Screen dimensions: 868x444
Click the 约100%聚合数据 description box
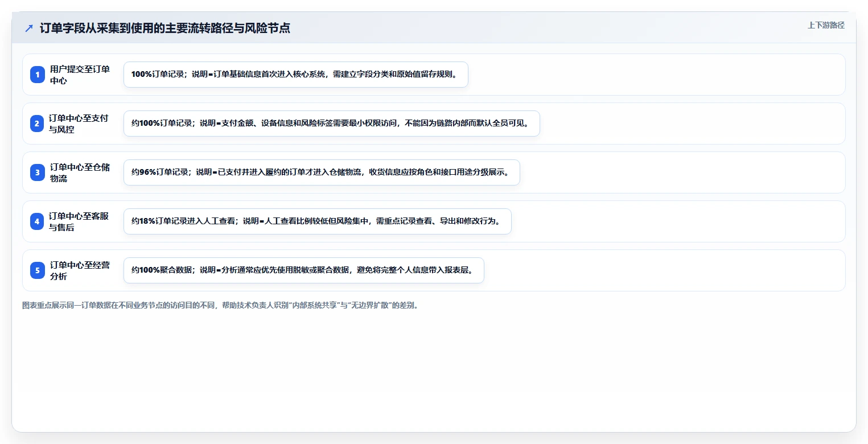pyautogui.click(x=304, y=270)
